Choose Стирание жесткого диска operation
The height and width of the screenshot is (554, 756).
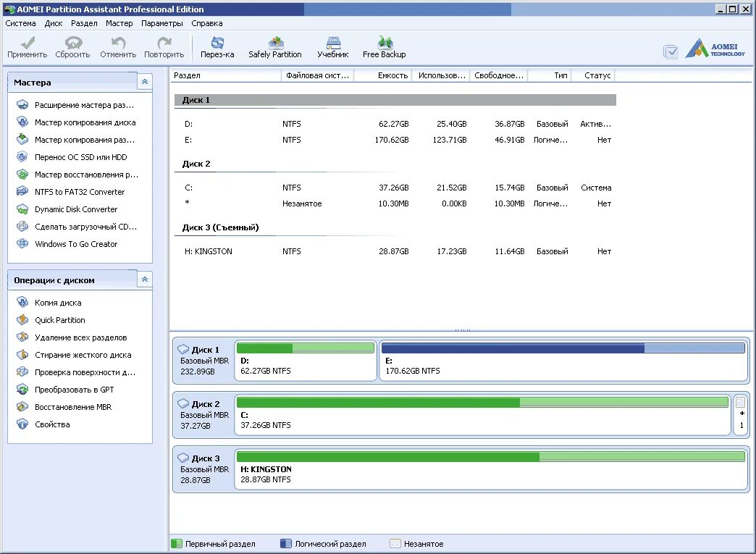coord(74,355)
